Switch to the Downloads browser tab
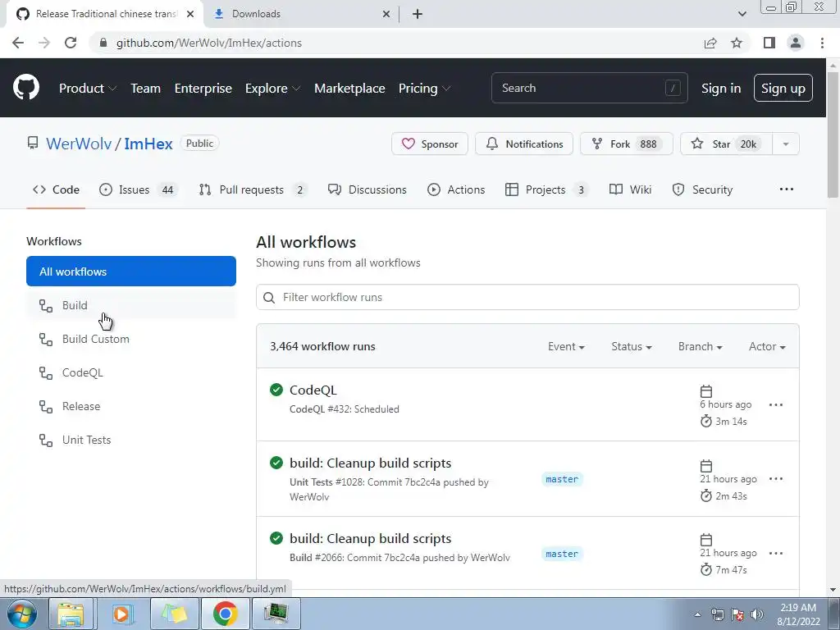Screen dimensions: 840x630 click(299, 14)
